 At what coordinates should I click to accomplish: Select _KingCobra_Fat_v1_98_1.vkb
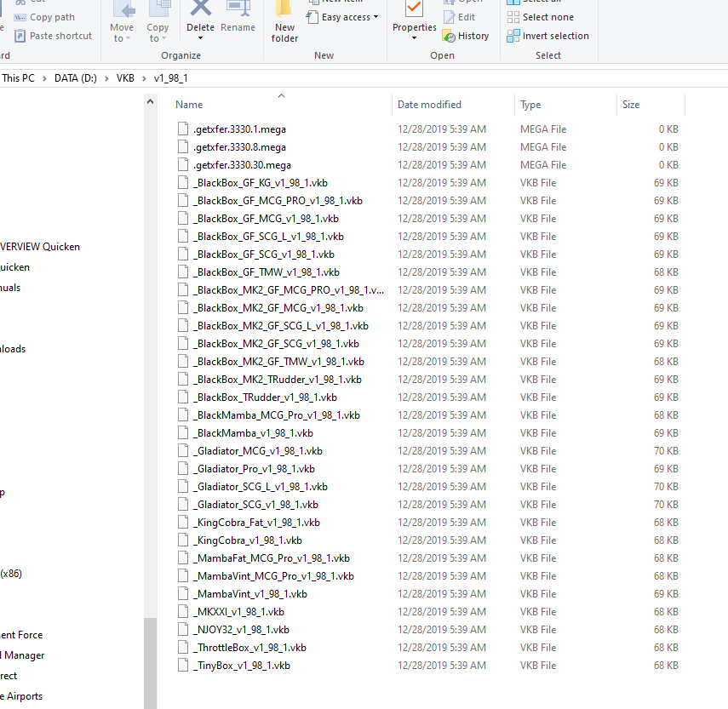pos(257,523)
